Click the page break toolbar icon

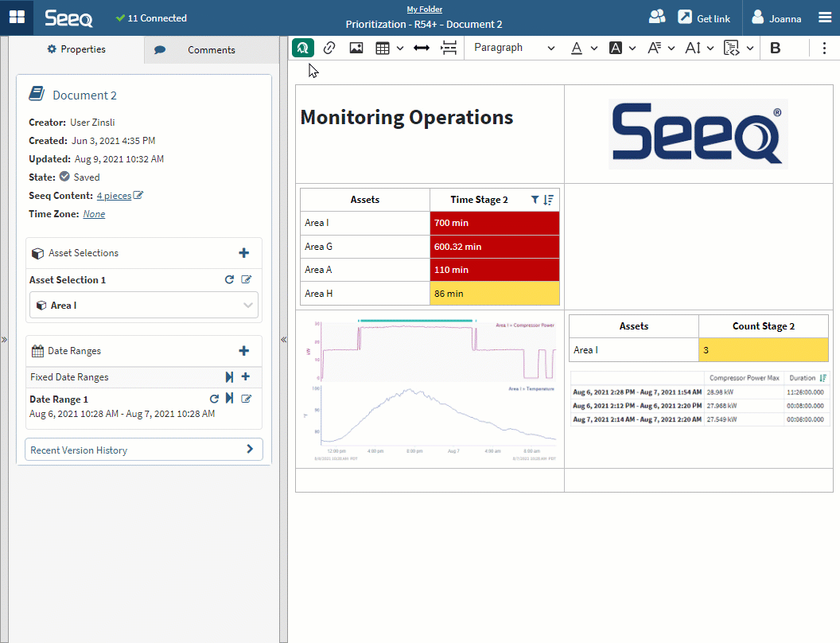449,48
